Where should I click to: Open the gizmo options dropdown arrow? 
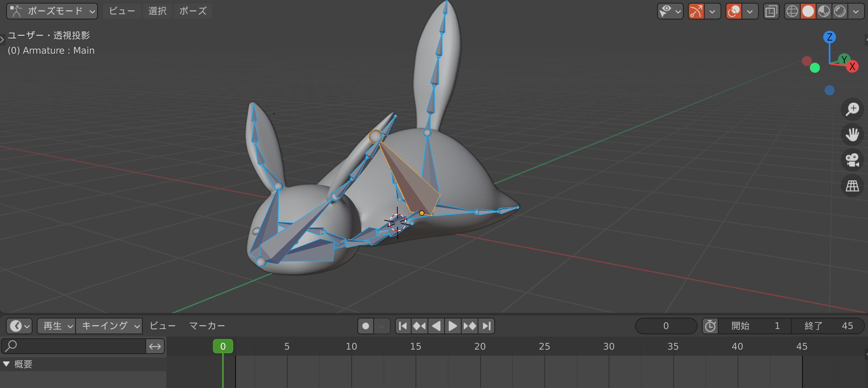712,11
